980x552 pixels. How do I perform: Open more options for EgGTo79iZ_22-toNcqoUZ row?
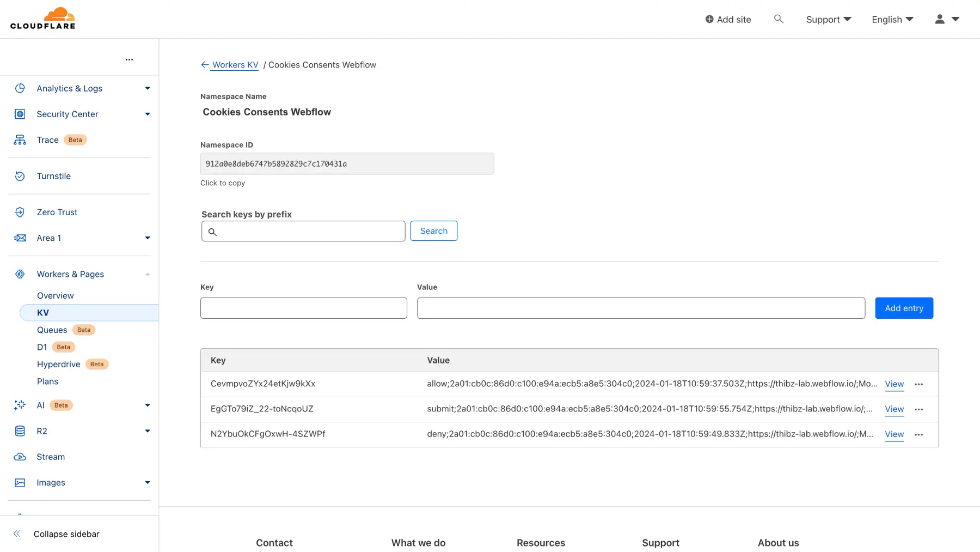[919, 409]
